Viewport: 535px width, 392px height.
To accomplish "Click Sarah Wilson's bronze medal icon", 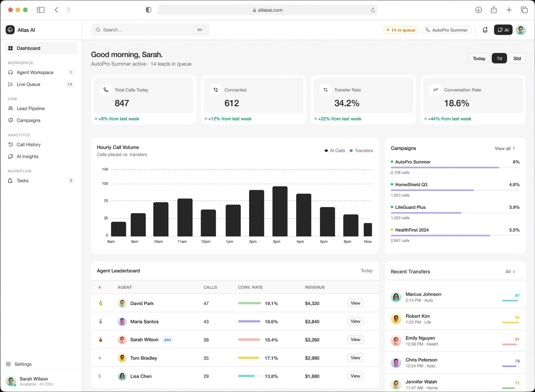I will (101, 340).
